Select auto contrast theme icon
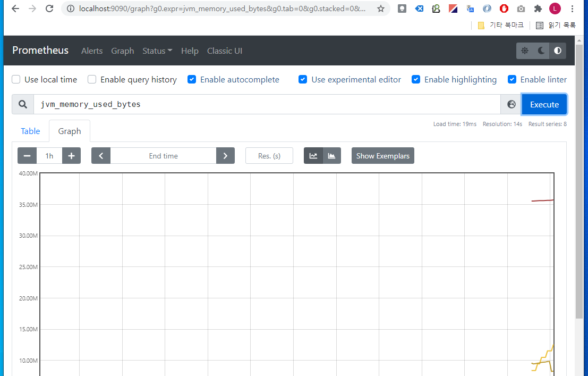 click(558, 51)
